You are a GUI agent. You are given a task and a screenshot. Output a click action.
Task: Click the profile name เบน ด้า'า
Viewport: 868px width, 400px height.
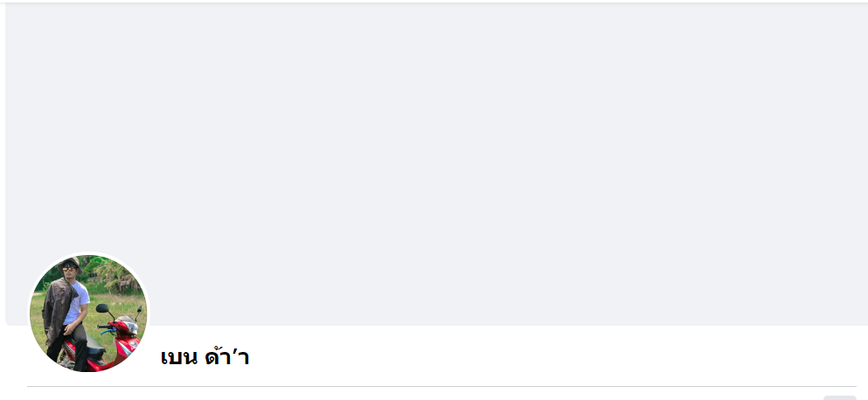(205, 357)
